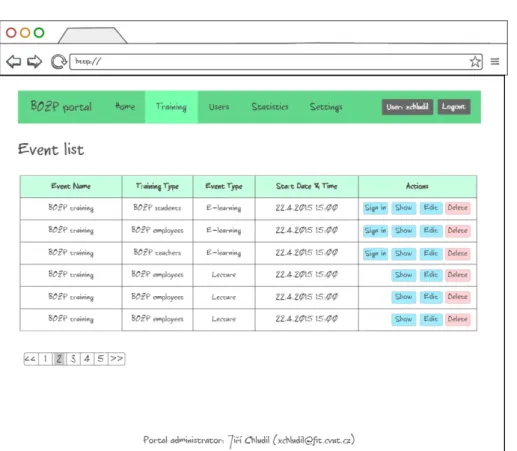Sort by Event Name column header
Screen dimensions: 517x451
71,186
